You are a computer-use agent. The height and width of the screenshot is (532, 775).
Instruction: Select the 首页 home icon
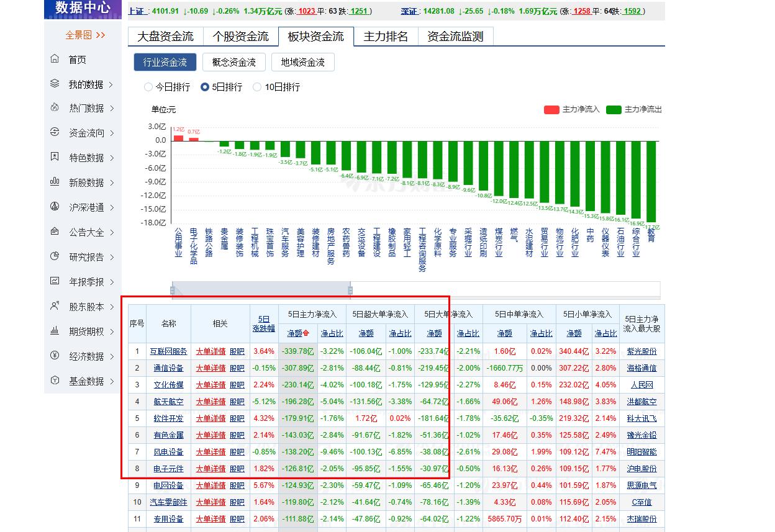coord(55,59)
